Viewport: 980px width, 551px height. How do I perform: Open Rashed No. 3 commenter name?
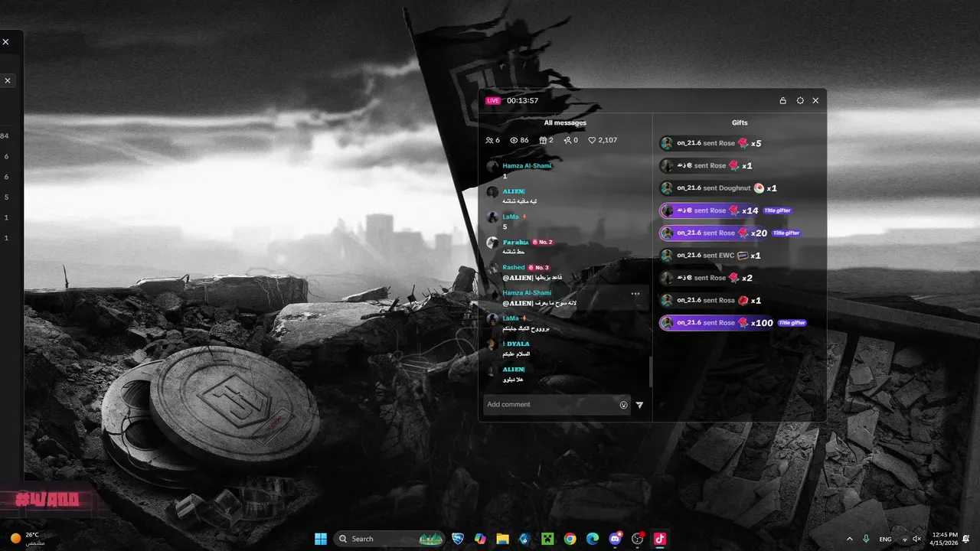pyautogui.click(x=514, y=267)
